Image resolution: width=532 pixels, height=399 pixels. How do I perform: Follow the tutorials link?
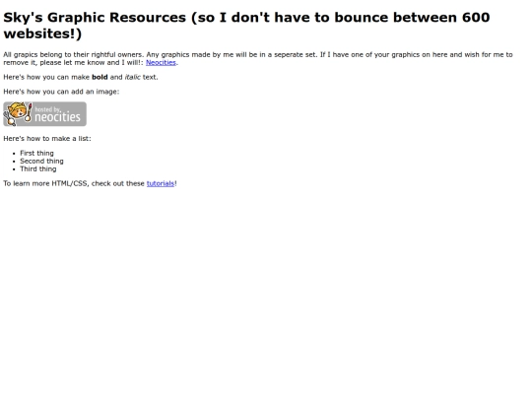tap(161, 183)
